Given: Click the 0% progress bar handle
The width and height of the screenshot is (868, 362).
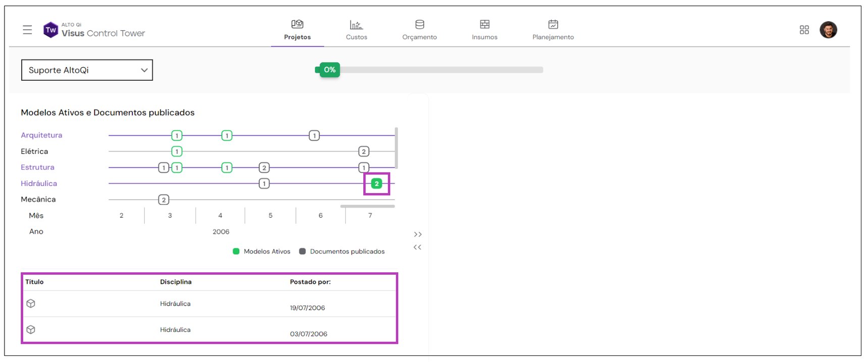Looking at the screenshot, I should pos(329,70).
